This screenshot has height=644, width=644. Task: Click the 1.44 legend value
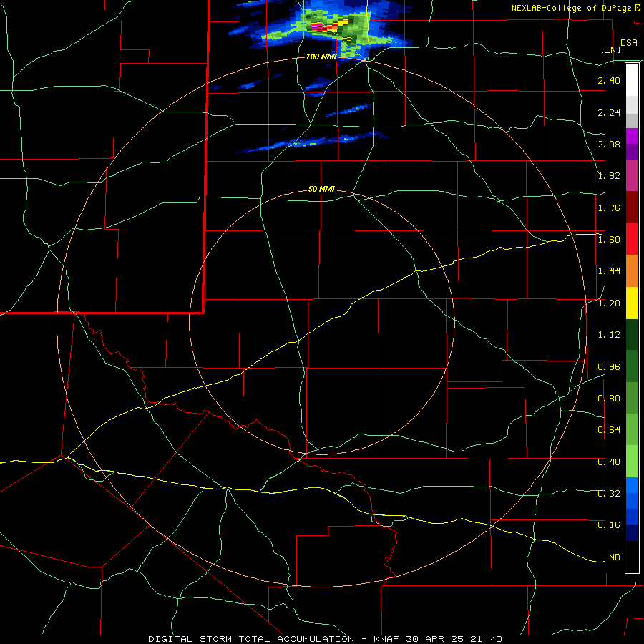(x=609, y=271)
